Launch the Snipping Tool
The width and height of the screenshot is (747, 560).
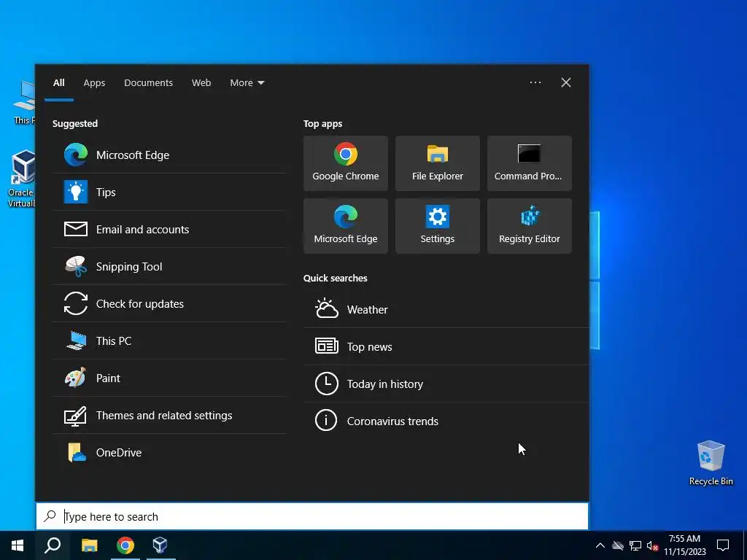click(169, 266)
